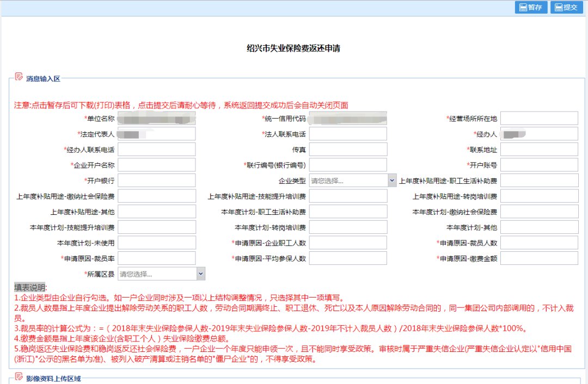Focus the 本年度计划-未使用 input field
The width and height of the screenshot is (588, 384).
pyautogui.click(x=156, y=243)
